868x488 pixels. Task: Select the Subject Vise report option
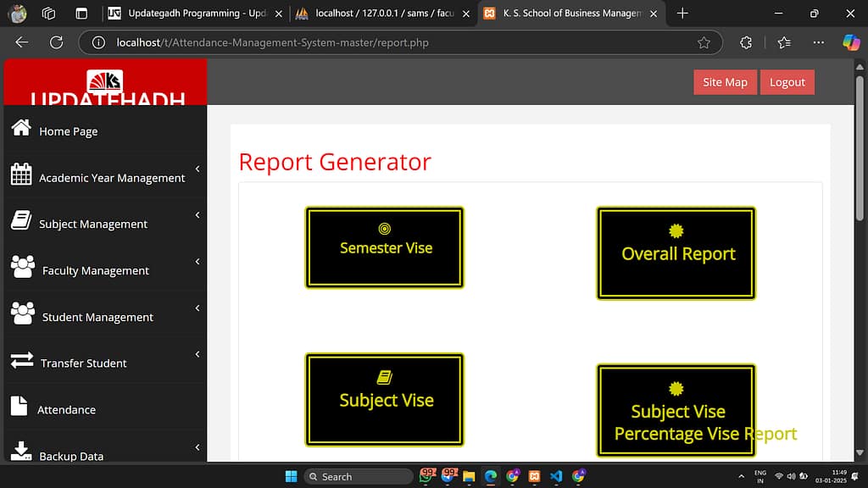(384, 399)
